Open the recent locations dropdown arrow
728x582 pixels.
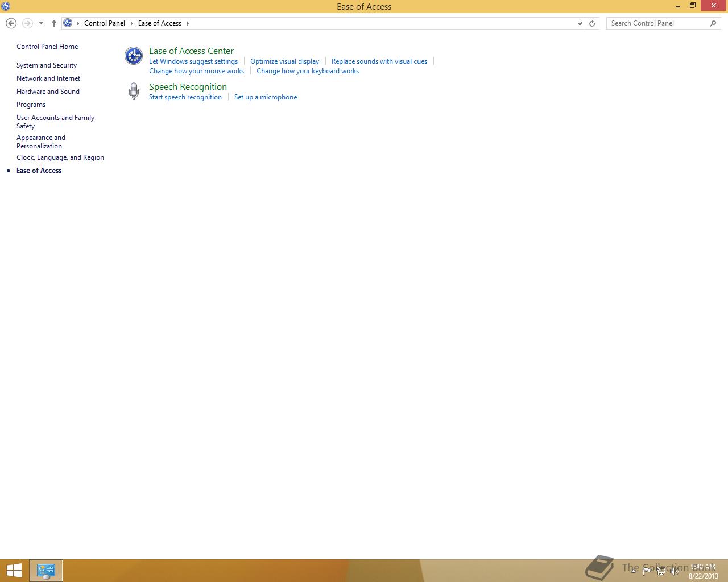(x=41, y=23)
